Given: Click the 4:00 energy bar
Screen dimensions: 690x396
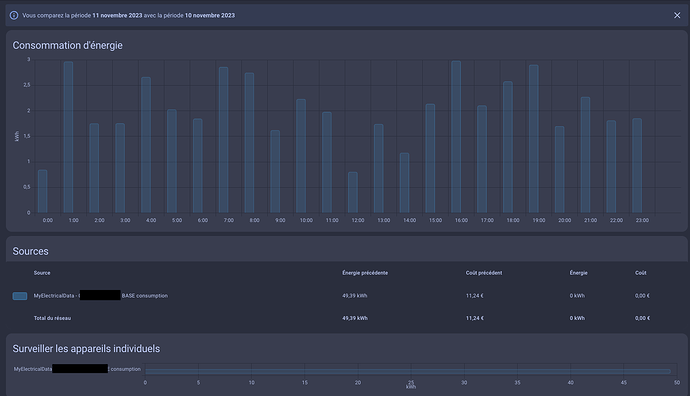Looking at the screenshot, I should [146, 145].
